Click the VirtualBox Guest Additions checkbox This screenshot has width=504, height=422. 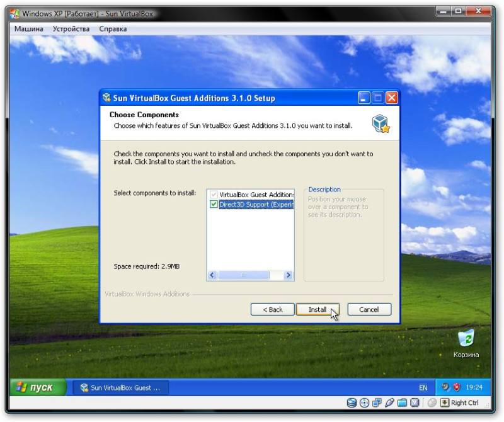[214, 195]
